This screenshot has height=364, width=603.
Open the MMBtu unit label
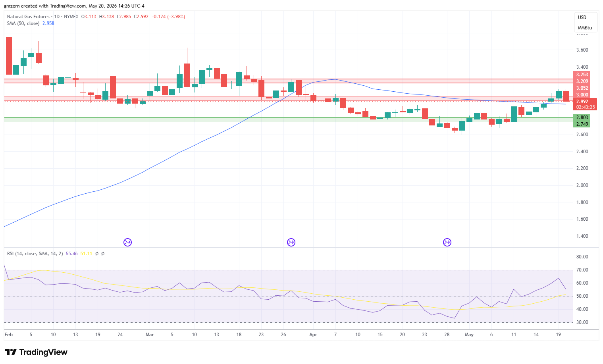click(x=585, y=28)
